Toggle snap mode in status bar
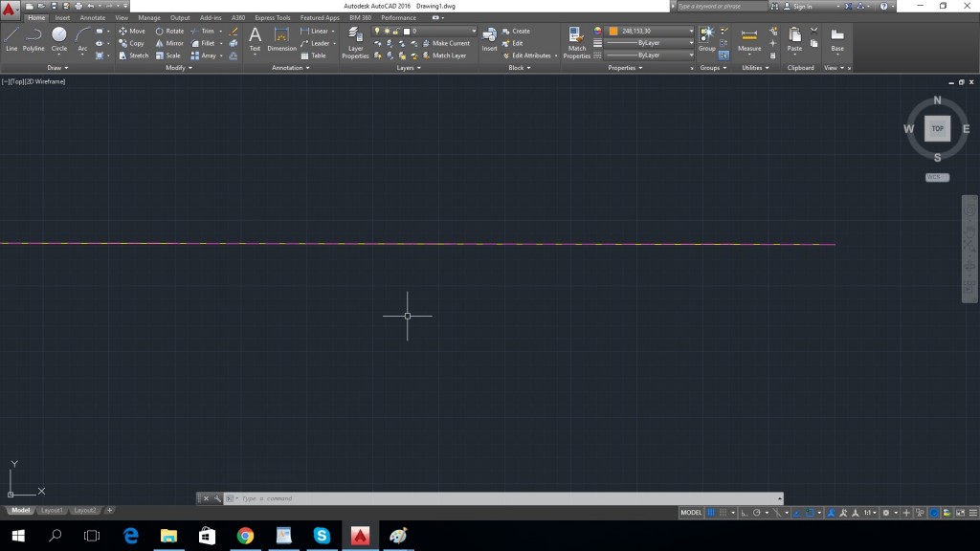Image resolution: width=980 pixels, height=551 pixels. (x=724, y=513)
